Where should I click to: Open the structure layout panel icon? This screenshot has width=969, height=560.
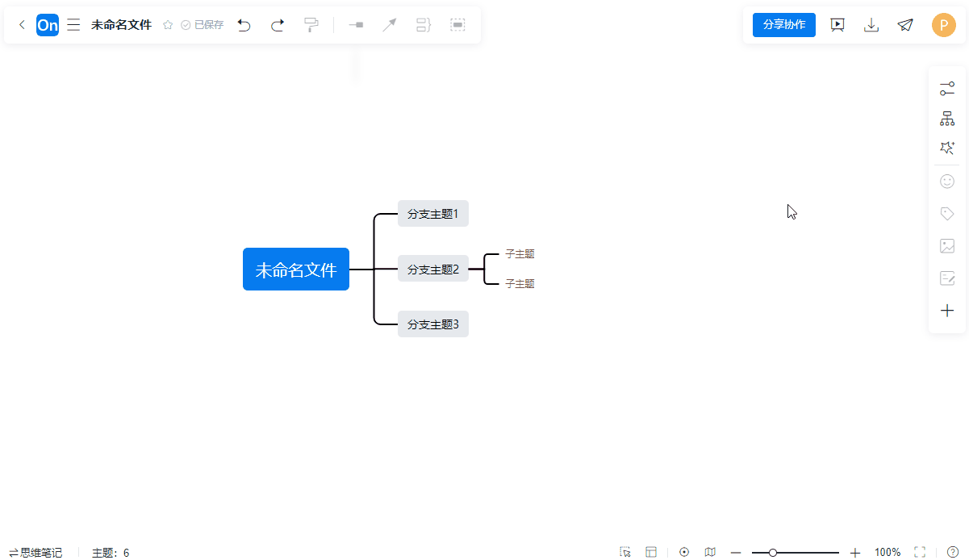947,119
